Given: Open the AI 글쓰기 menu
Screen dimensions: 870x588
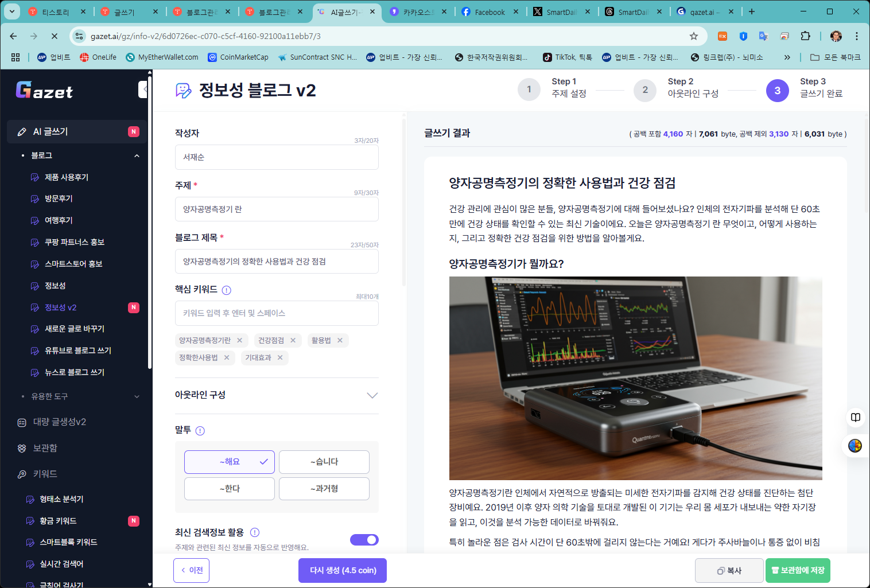Looking at the screenshot, I should (x=77, y=131).
